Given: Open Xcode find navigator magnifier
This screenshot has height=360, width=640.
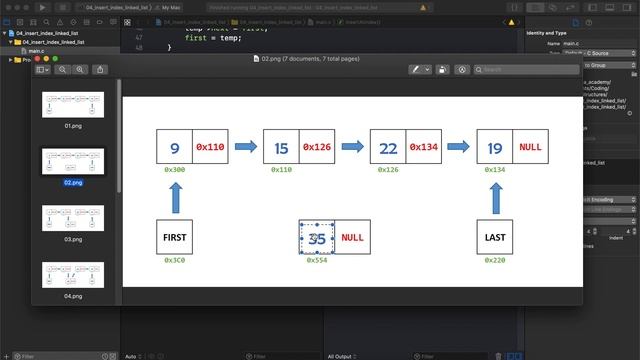Looking at the screenshot, I should pos(47,22).
